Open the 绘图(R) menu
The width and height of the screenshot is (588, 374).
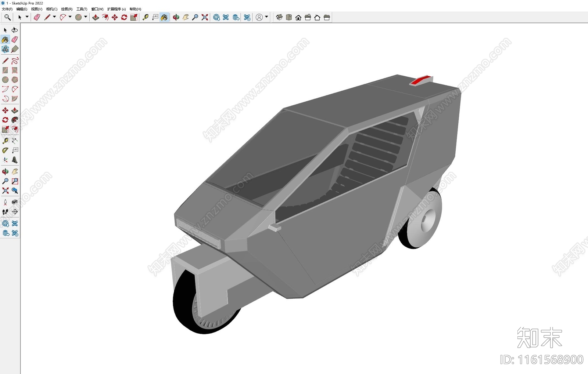click(67, 9)
